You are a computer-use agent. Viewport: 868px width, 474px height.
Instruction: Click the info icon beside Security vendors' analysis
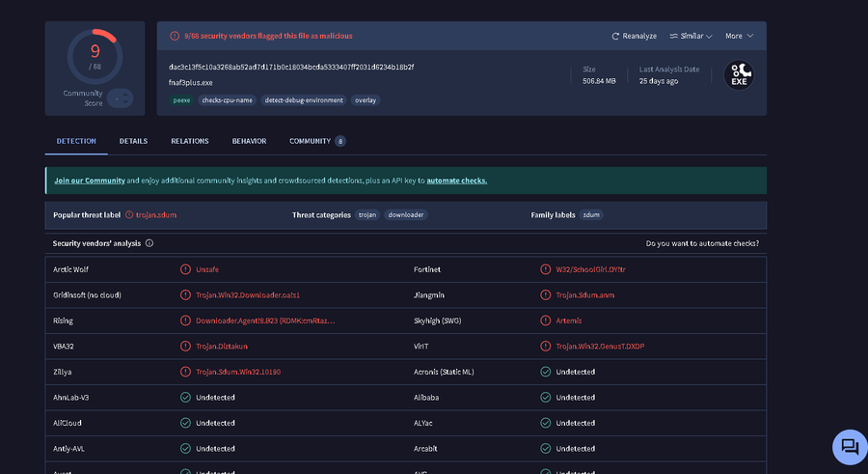pos(149,243)
